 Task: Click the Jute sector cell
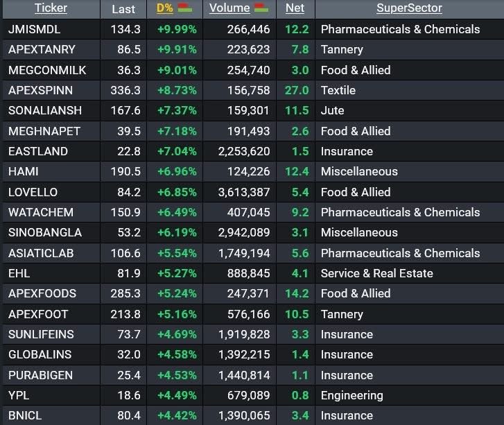332,110
